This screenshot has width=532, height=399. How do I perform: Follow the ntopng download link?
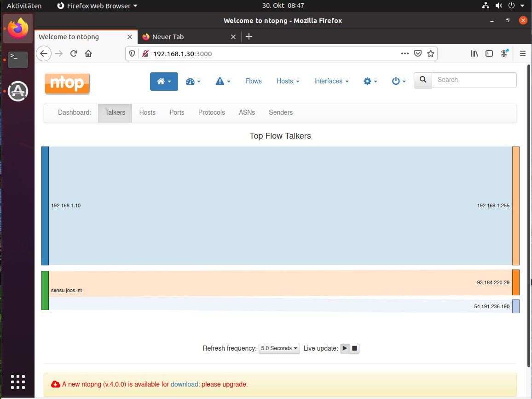(184, 384)
